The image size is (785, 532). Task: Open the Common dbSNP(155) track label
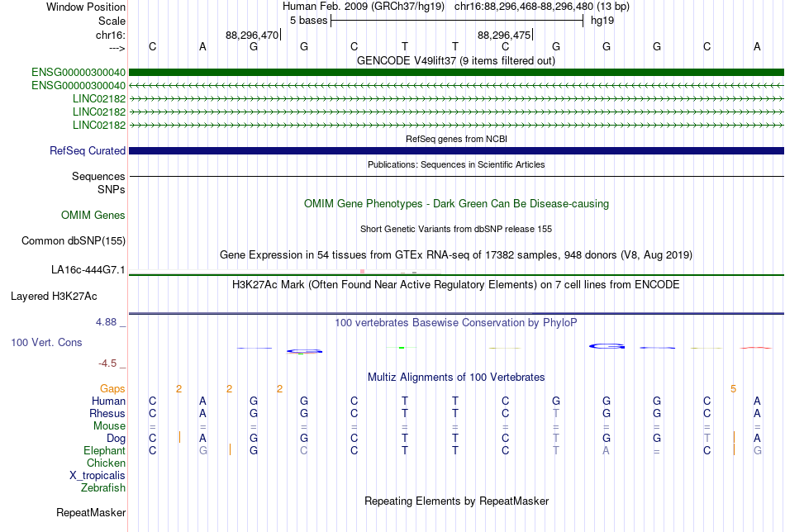[74, 240]
